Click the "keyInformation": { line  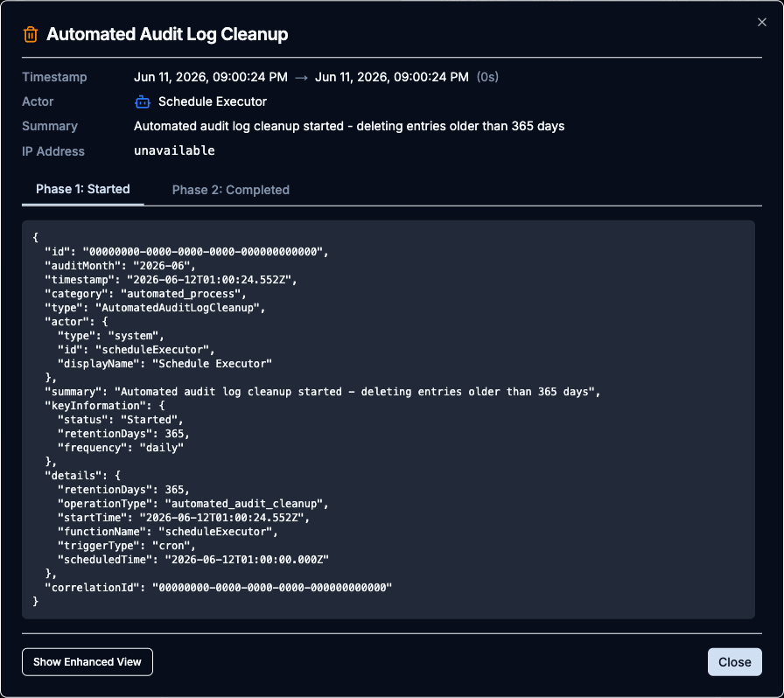click(x=105, y=406)
